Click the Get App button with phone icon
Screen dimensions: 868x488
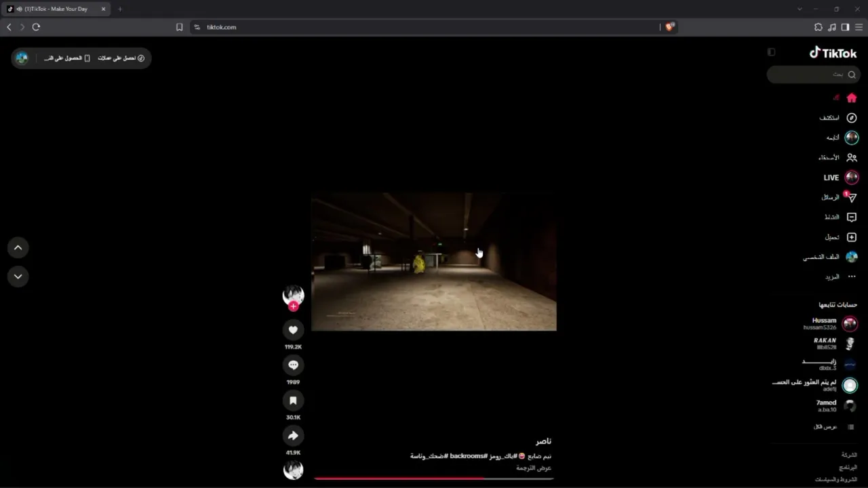(x=67, y=58)
